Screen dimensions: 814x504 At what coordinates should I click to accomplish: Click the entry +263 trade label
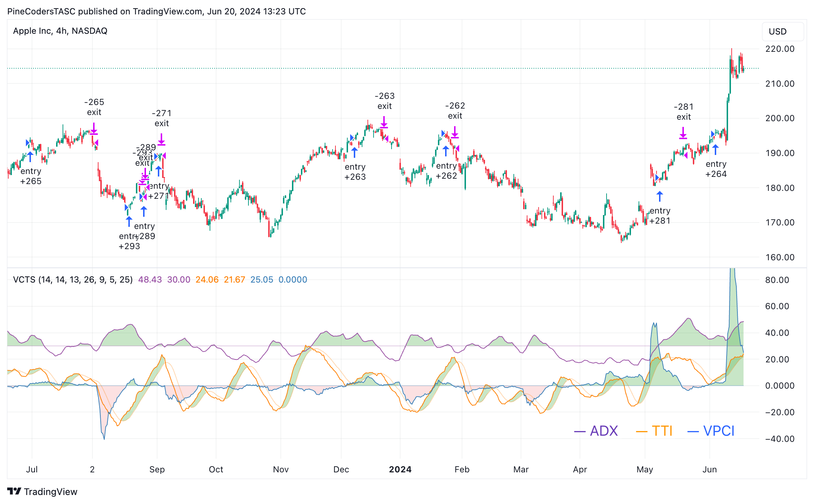(x=355, y=172)
